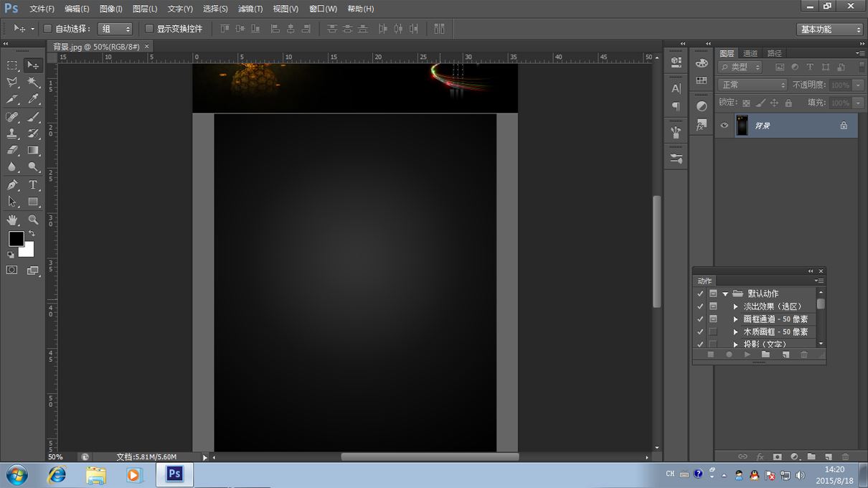868x488 pixels.
Task: Choose the Clone Stamp tool
Action: 12,134
